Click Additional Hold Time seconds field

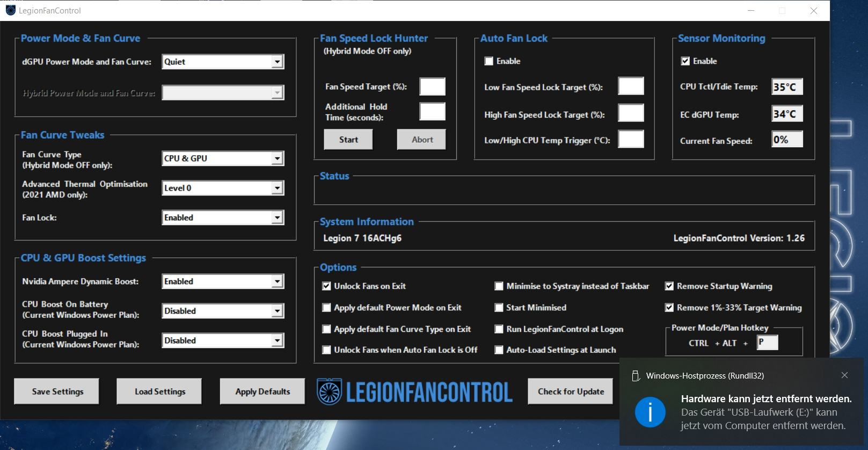click(433, 112)
